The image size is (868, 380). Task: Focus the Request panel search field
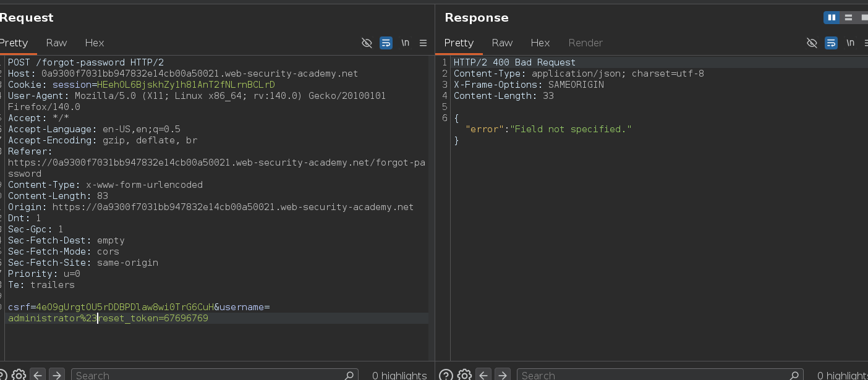click(214, 374)
